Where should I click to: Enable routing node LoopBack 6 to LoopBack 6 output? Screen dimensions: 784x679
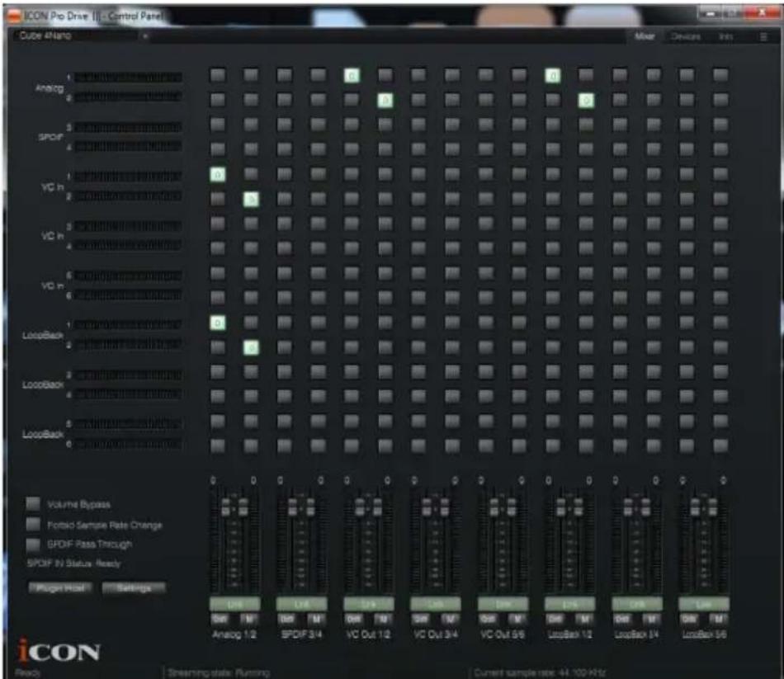(720, 446)
